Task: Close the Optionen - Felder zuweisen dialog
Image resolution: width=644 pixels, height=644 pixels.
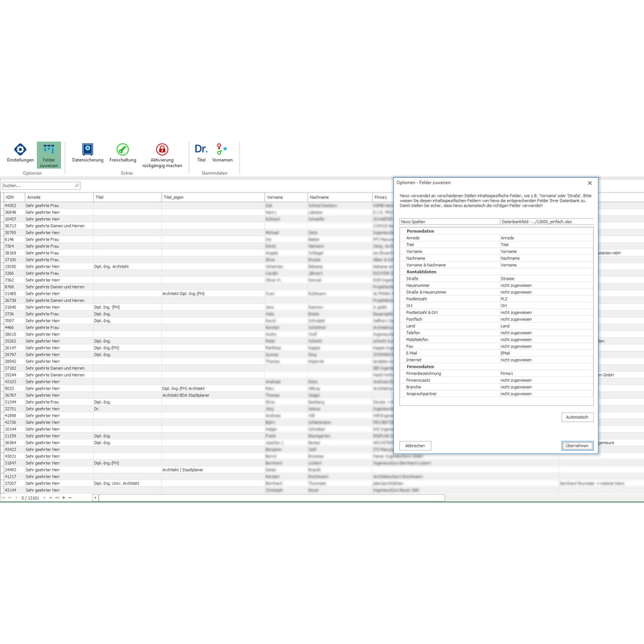Action: tap(590, 182)
